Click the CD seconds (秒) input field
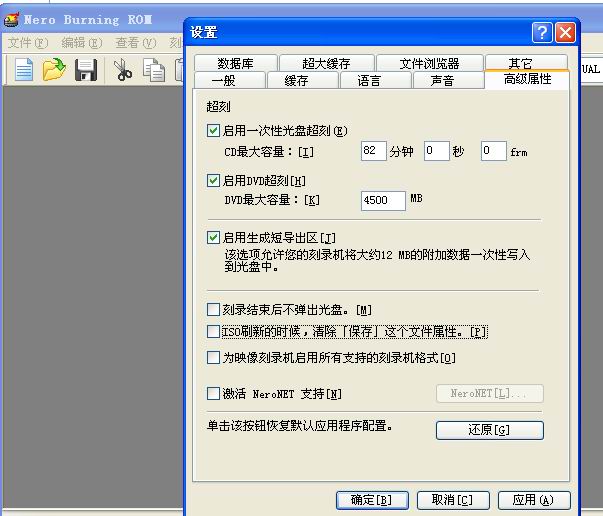The image size is (603, 516). (436, 151)
